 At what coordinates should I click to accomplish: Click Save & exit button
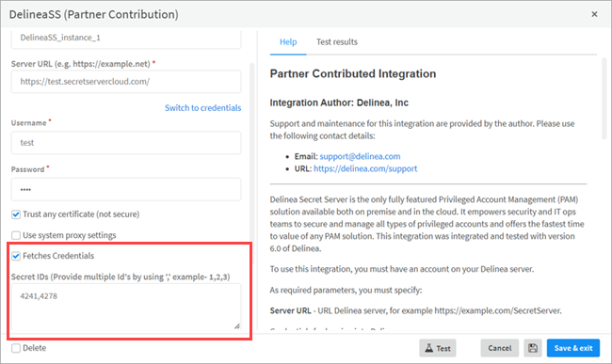pos(573,348)
